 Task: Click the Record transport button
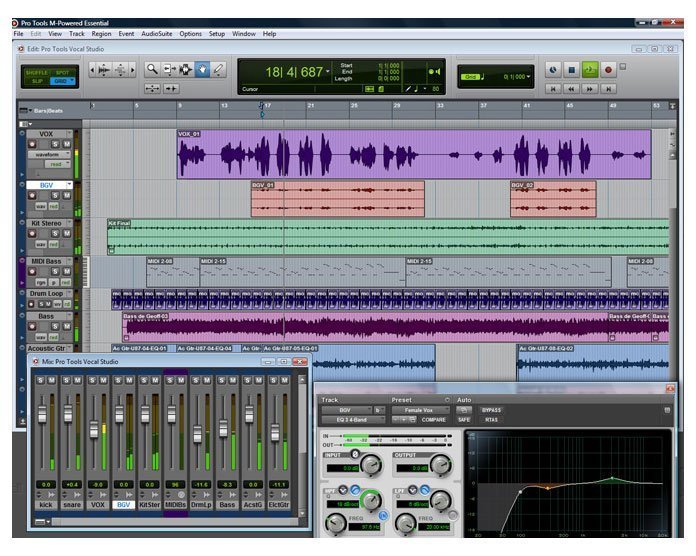coord(608,70)
